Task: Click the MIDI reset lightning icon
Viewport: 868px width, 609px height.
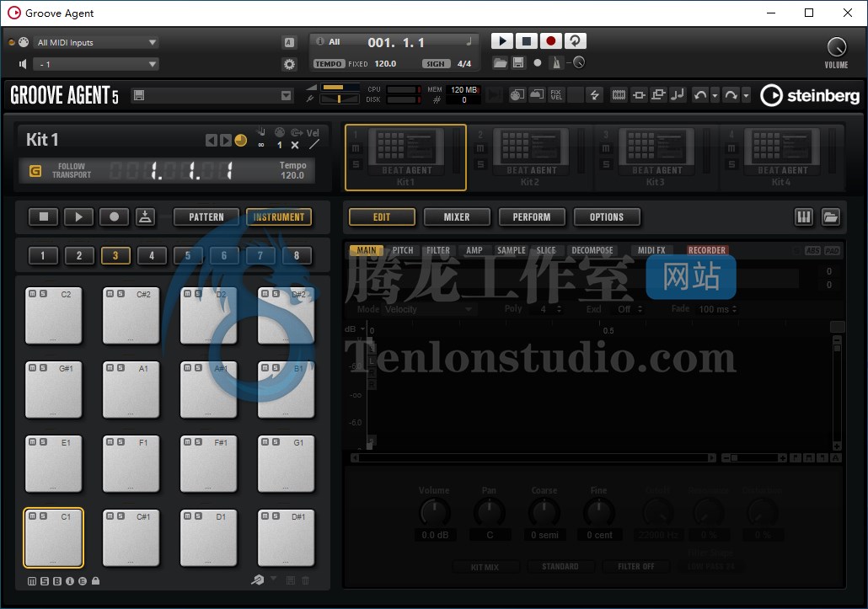Action: coord(594,95)
